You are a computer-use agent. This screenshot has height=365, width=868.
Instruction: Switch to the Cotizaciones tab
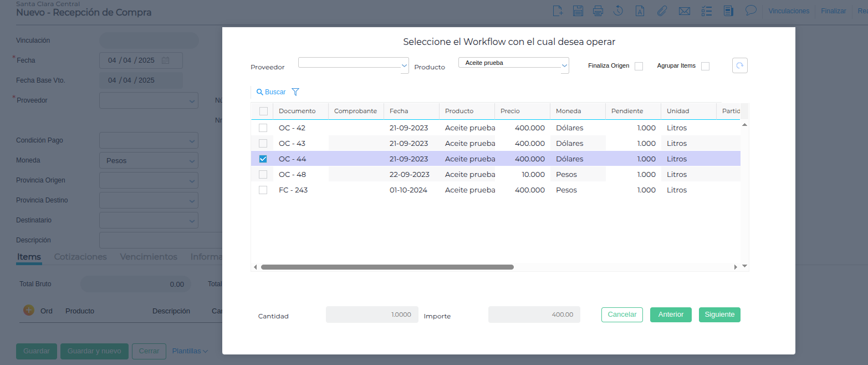(x=80, y=257)
